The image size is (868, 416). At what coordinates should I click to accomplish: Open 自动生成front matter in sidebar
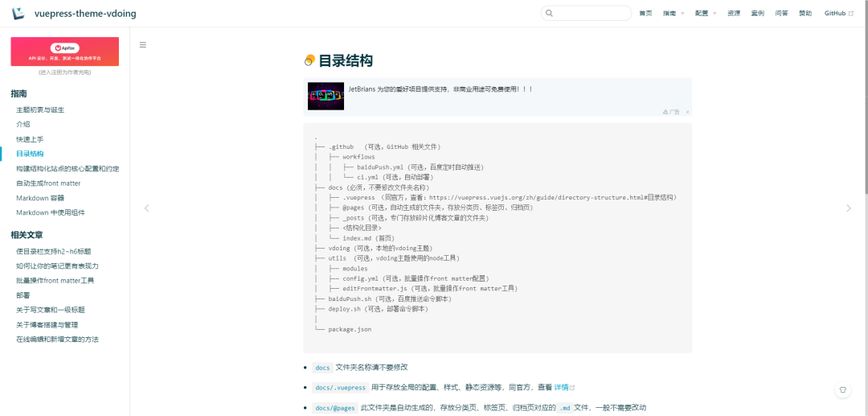tap(48, 183)
